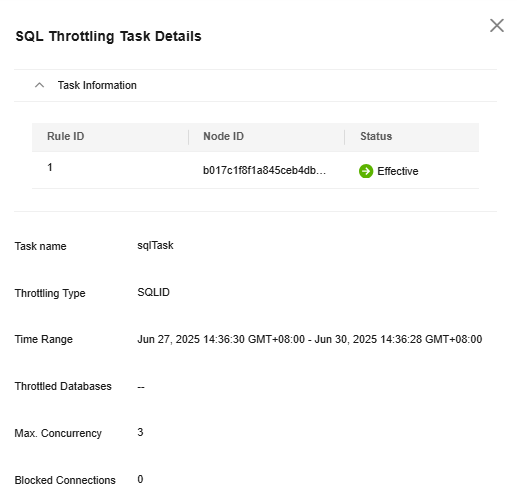Click the SQL Throttling Task Details heading
This screenshot has width=517, height=495.
[x=108, y=36]
